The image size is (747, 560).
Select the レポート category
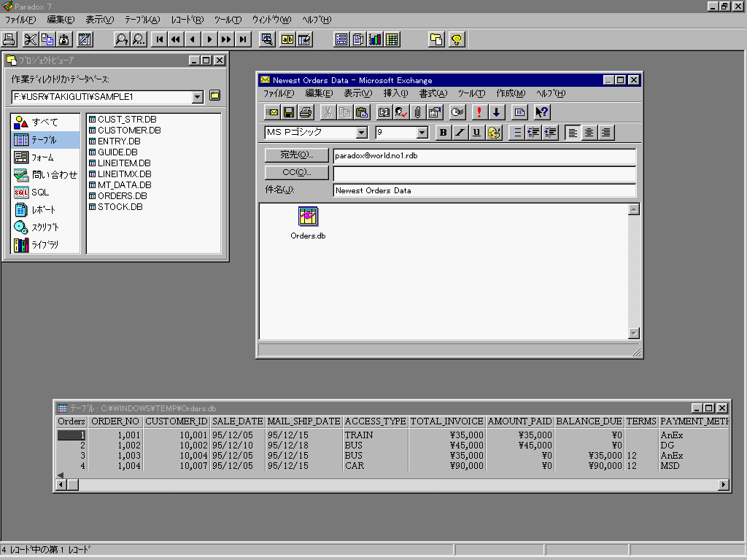[45, 209]
